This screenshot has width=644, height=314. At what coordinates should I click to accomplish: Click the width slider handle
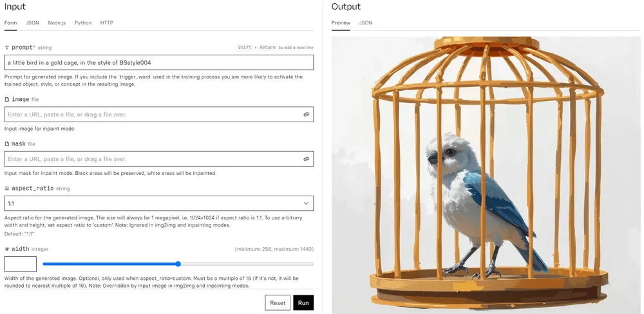click(178, 264)
